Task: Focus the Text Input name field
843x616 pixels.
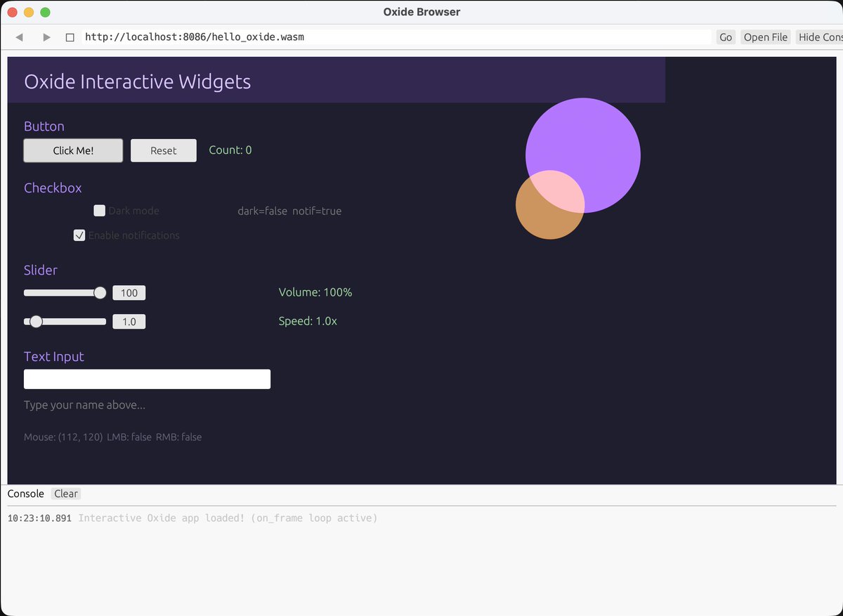Action: [147, 379]
